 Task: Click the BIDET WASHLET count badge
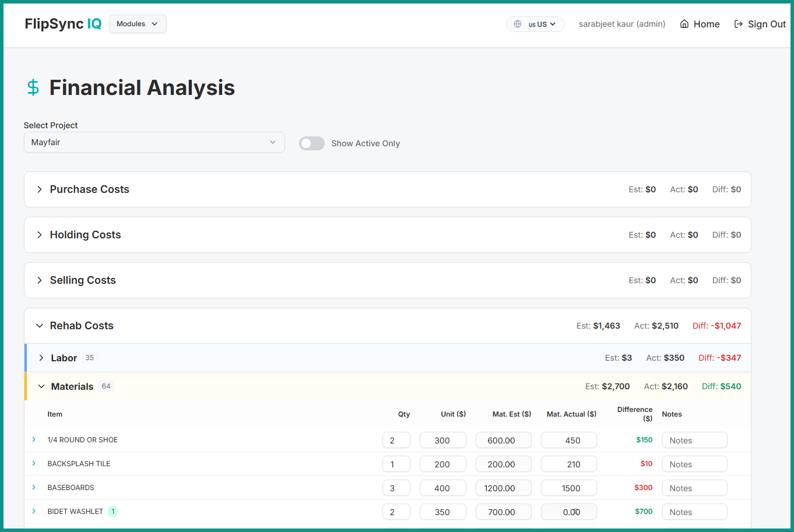[113, 512]
